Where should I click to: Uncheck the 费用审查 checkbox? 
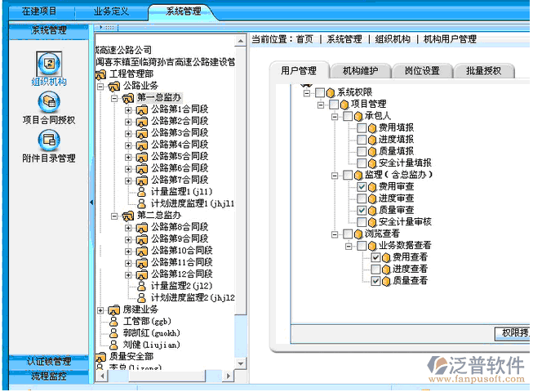(x=362, y=187)
